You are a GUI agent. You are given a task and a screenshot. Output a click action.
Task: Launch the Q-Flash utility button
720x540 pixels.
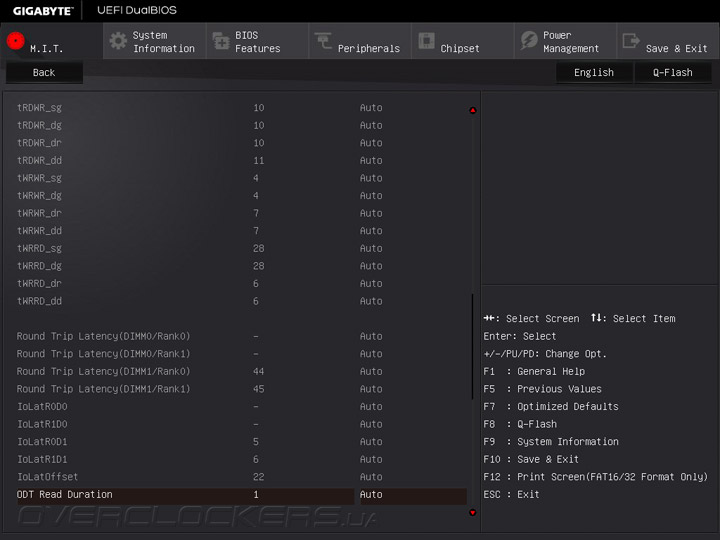pyautogui.click(x=673, y=73)
